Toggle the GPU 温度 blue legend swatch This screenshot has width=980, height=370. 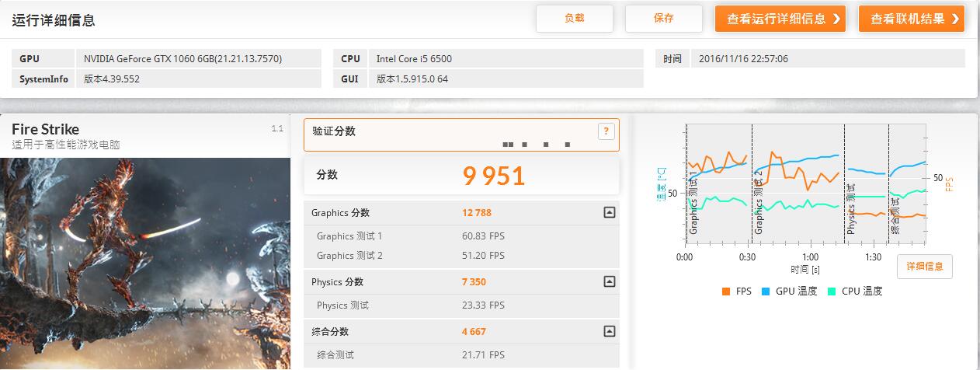point(766,291)
